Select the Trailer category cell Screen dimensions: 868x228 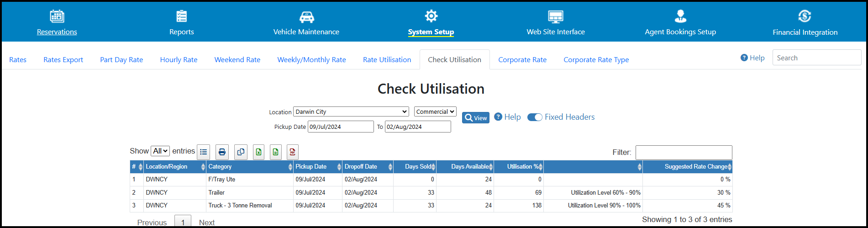point(250,193)
